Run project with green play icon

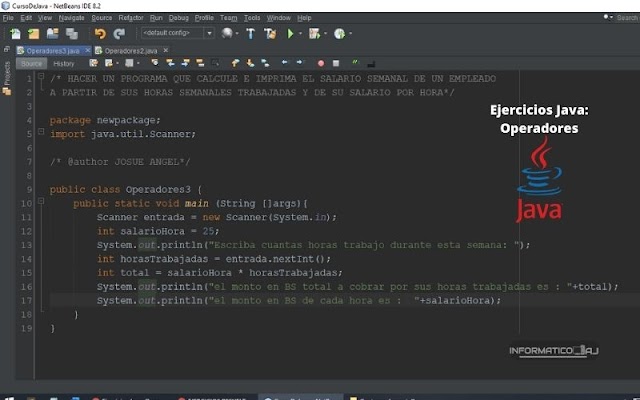click(x=290, y=33)
